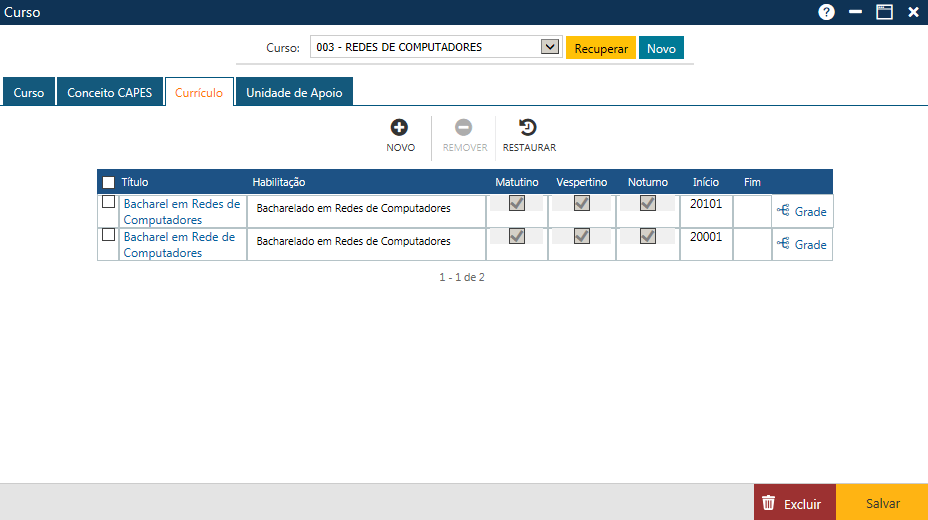The height and width of the screenshot is (520, 928).
Task: Open the help question mark icon
Action: [826, 12]
